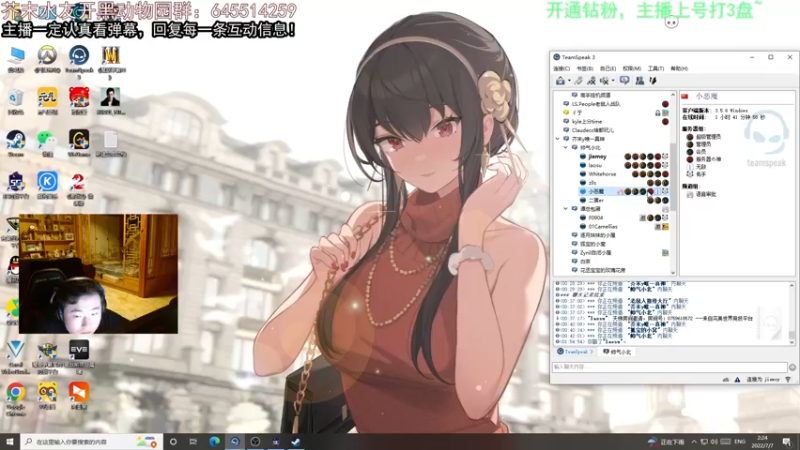
Task: Open the TeamSpeak menu ending in (E)
Action: click(x=608, y=68)
